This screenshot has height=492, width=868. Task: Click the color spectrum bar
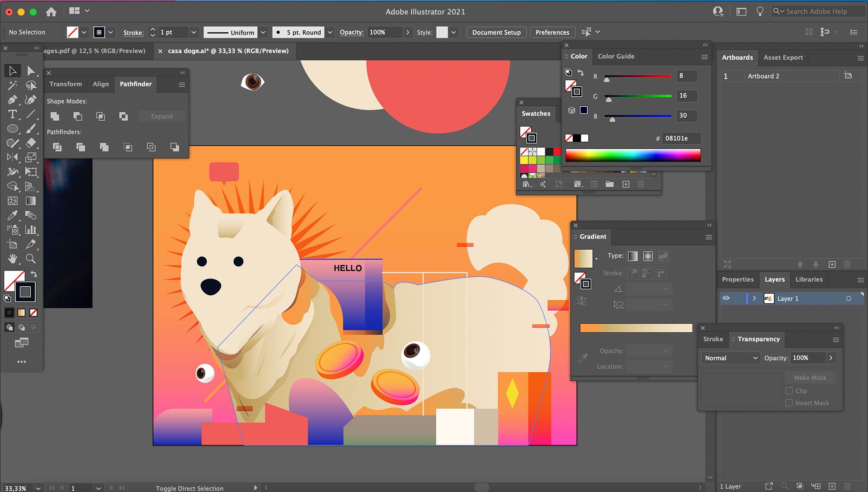(632, 155)
